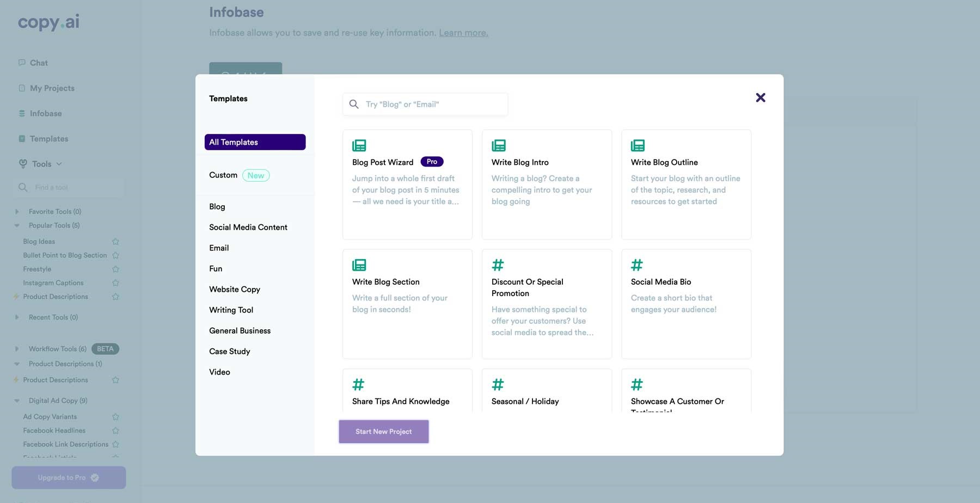This screenshot has width=980, height=503.
Task: Open the Learn more link
Action: point(463,33)
